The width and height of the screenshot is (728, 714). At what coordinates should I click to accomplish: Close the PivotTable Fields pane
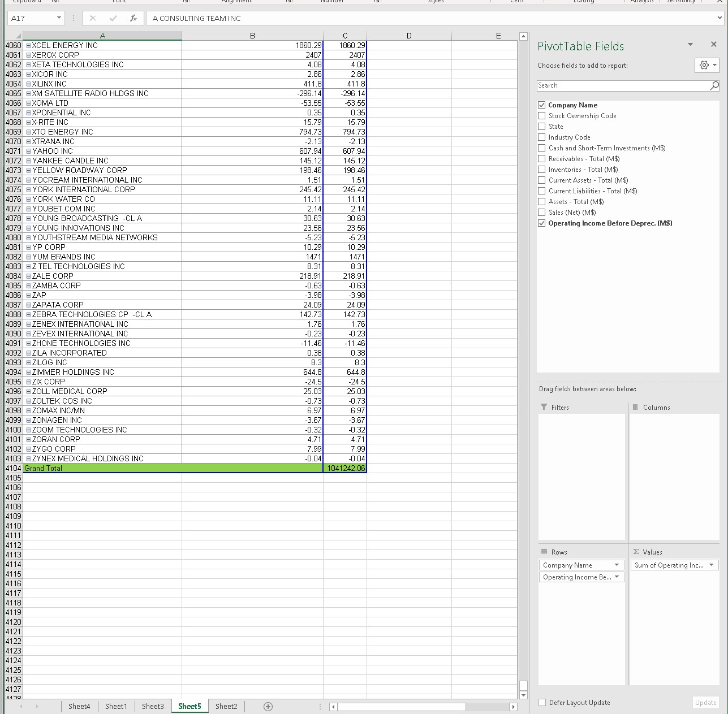714,44
